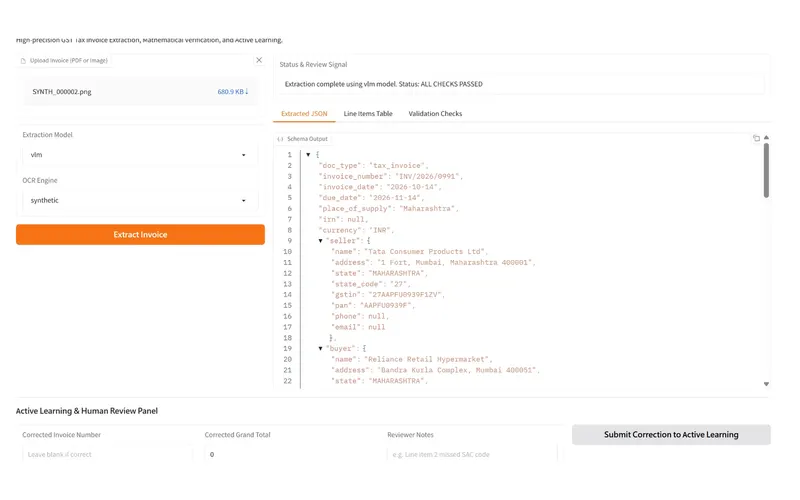Collapse the "seller" JSON node
800x500 pixels.
pyautogui.click(x=320, y=241)
